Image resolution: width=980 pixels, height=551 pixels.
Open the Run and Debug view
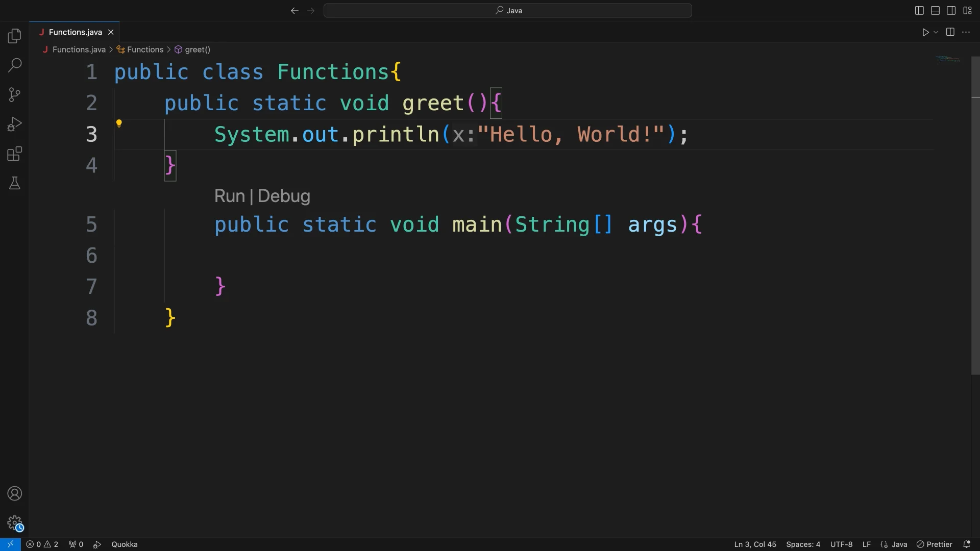[15, 124]
